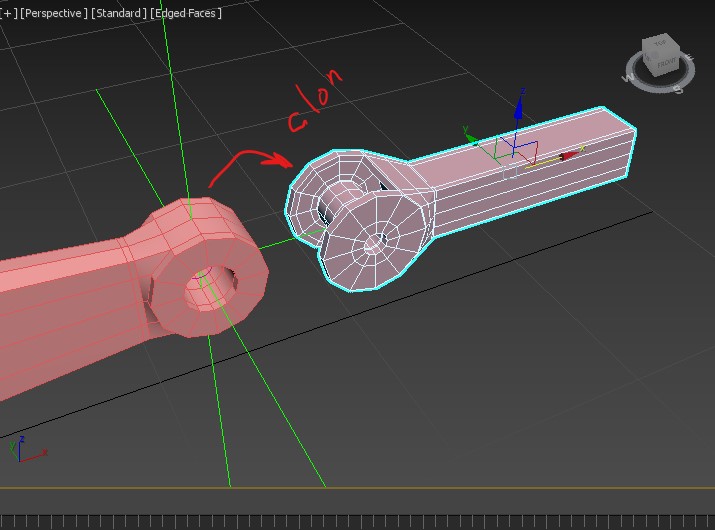715x530 pixels.
Task: Click the red handwritten 'clon' annotation
Action: pyautogui.click(x=317, y=102)
